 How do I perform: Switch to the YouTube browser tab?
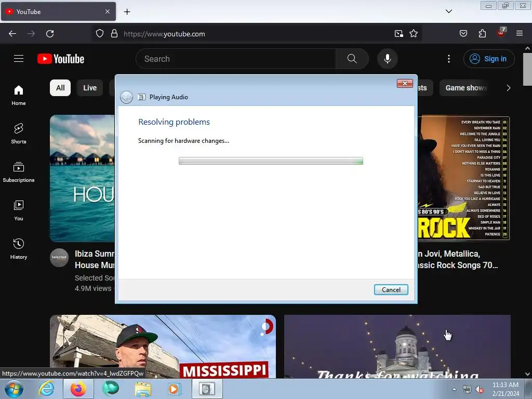click(58, 11)
